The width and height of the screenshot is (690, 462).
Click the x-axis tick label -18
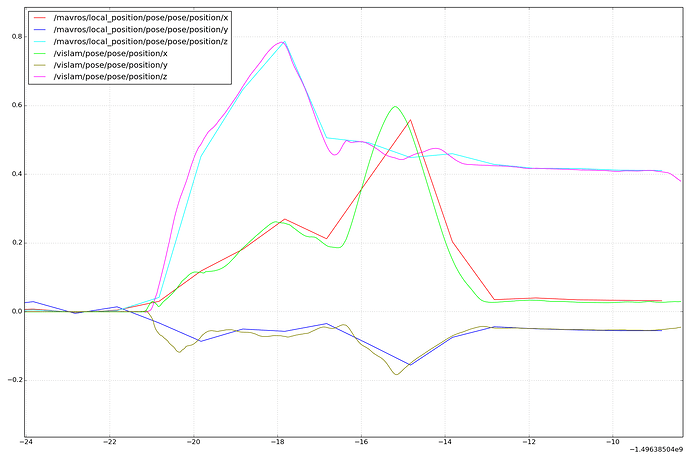pyautogui.click(x=277, y=442)
